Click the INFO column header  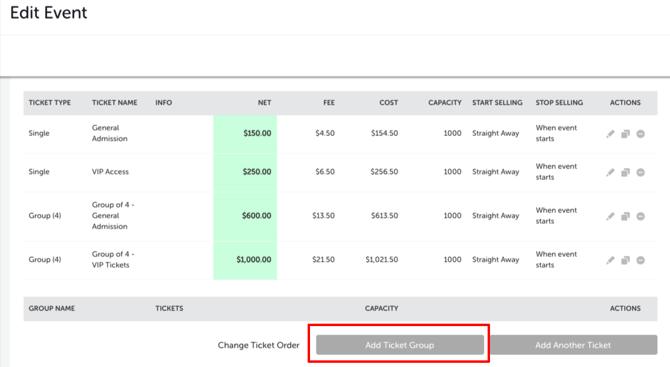pos(164,103)
